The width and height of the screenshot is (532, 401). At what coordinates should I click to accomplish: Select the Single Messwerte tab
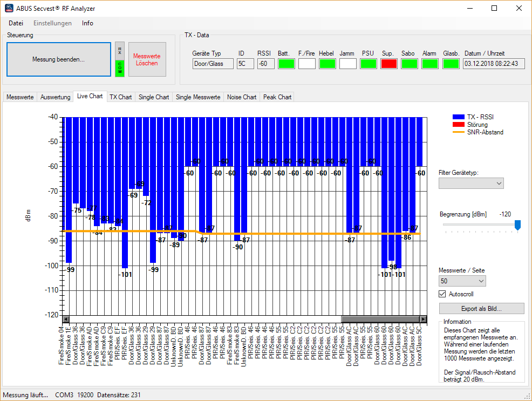(198, 97)
